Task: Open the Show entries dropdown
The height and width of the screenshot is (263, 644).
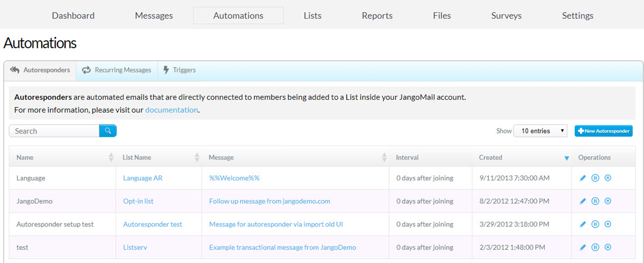Action: (x=540, y=131)
